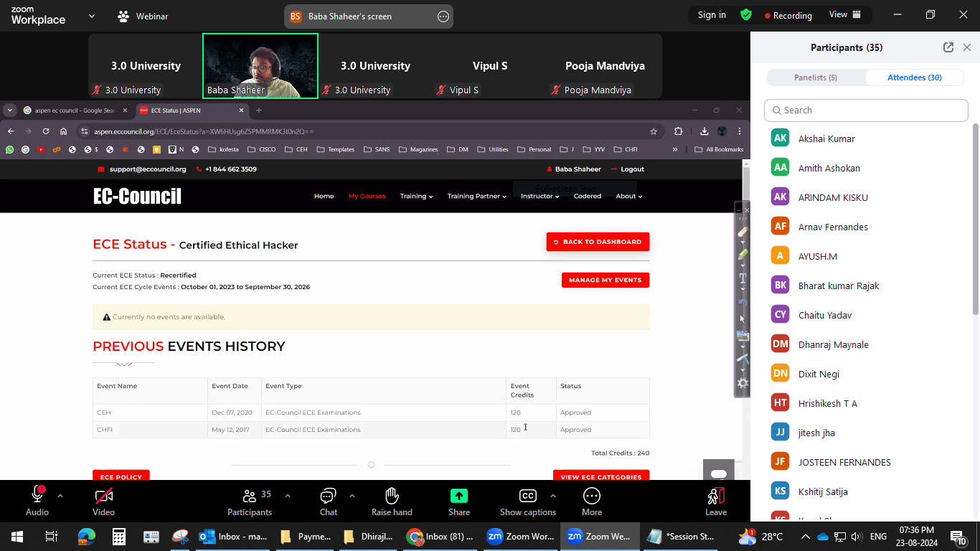This screenshot has height=551, width=980.
Task: Select the green highlighter annotation tool
Action: point(743,255)
